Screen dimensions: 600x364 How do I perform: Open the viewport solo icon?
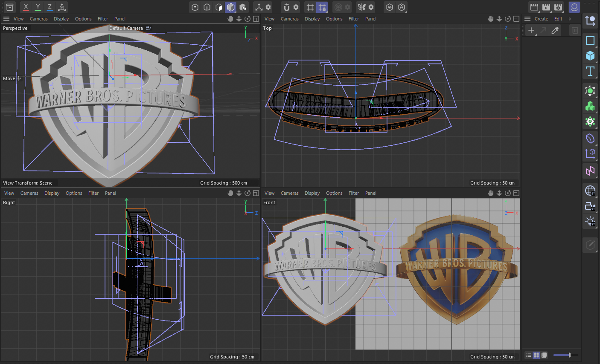pyautogui.click(x=390, y=7)
